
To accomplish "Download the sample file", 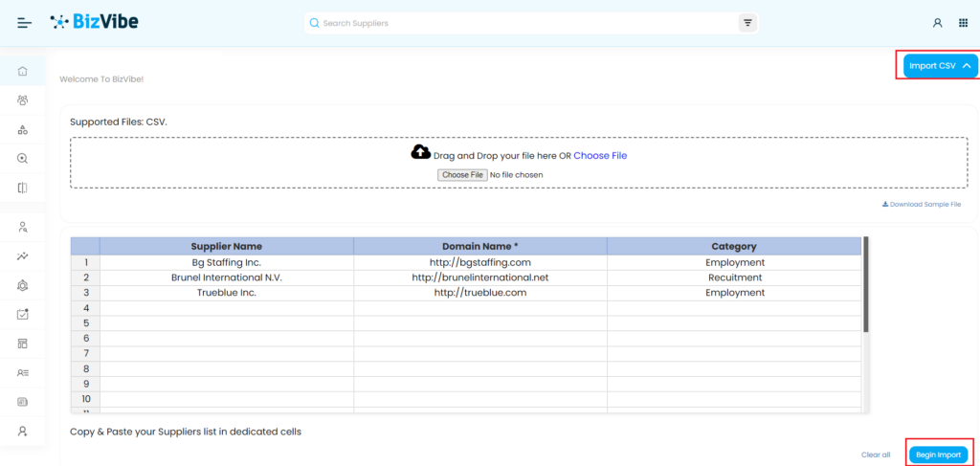I will point(921,204).
